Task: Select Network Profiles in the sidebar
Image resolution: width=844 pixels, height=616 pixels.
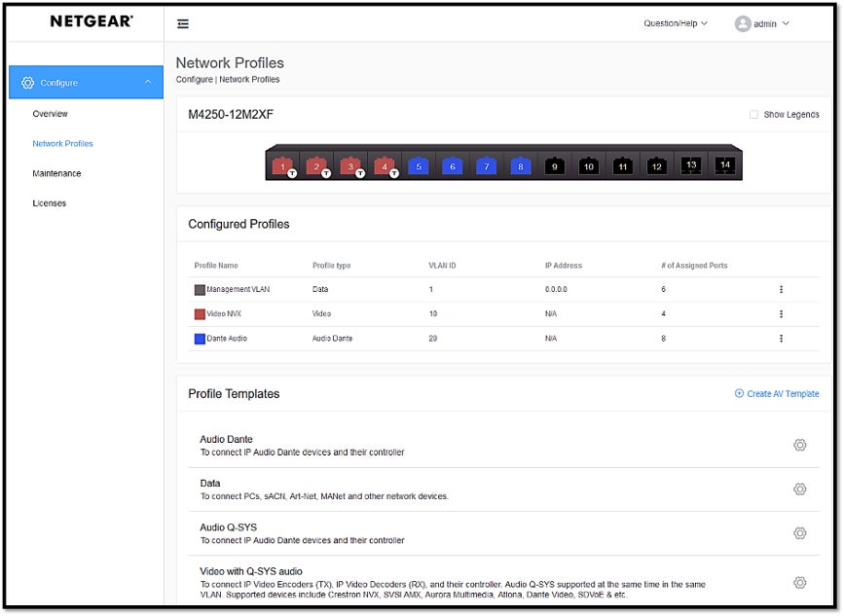Action: tap(62, 144)
